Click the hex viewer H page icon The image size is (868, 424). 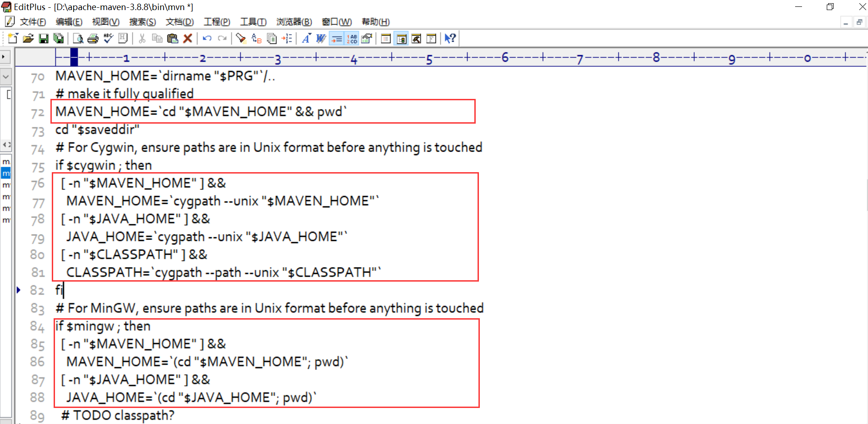123,38
